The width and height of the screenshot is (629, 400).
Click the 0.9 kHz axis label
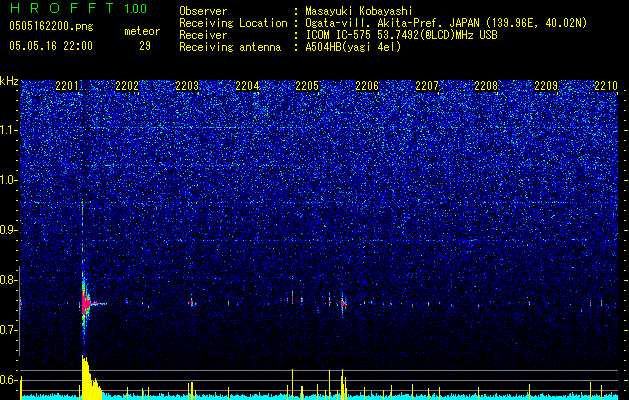pos(9,230)
